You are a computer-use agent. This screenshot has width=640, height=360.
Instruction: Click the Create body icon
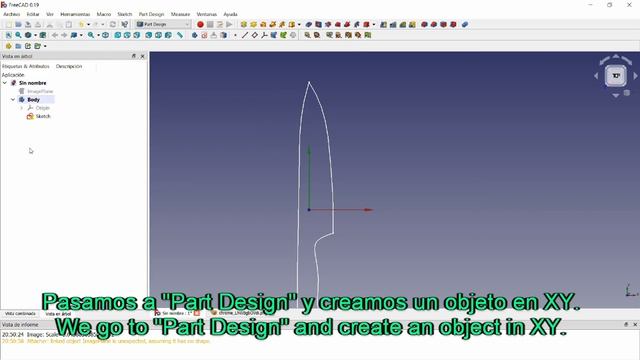[x=194, y=35]
